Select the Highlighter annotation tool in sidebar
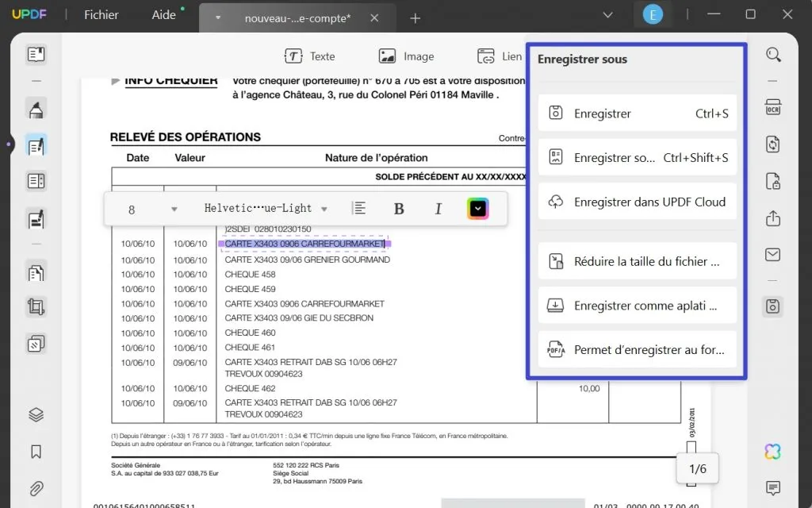Viewport: 812px width, 508px height. (36, 109)
